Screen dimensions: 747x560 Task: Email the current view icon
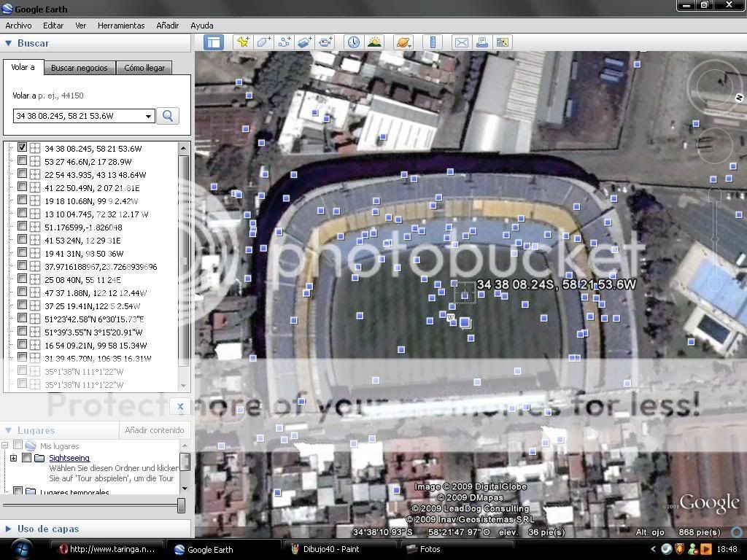pyautogui.click(x=461, y=42)
